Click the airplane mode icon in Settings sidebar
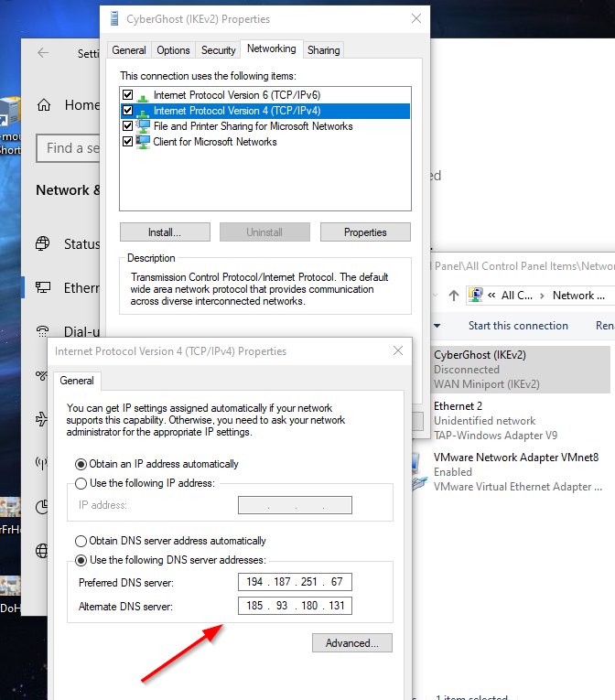The width and height of the screenshot is (615, 700). coord(41,419)
